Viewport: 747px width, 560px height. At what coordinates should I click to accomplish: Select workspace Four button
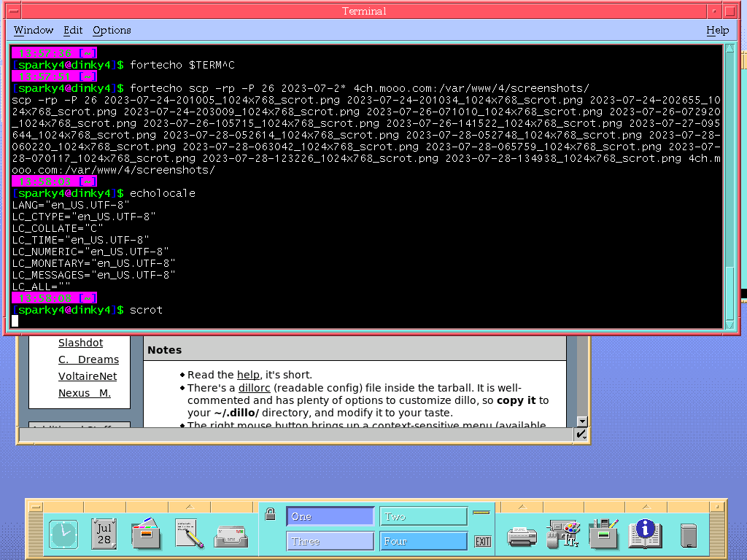point(423,541)
